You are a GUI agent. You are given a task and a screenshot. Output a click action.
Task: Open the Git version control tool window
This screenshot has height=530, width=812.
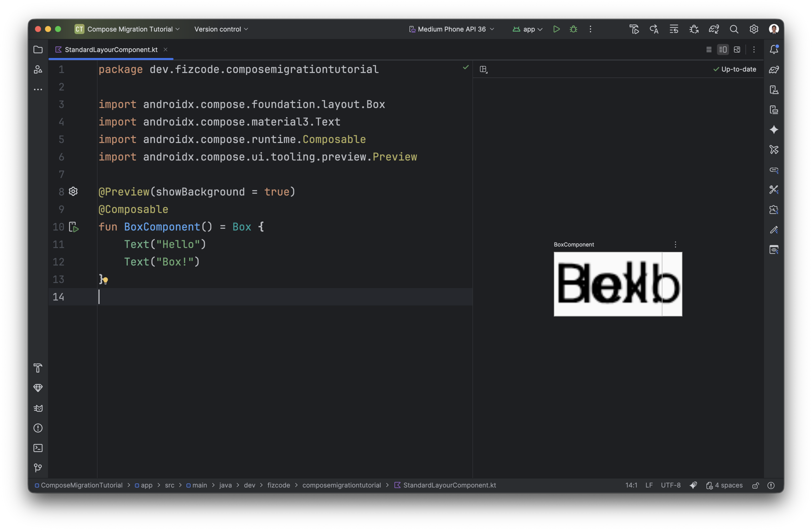pos(38,468)
